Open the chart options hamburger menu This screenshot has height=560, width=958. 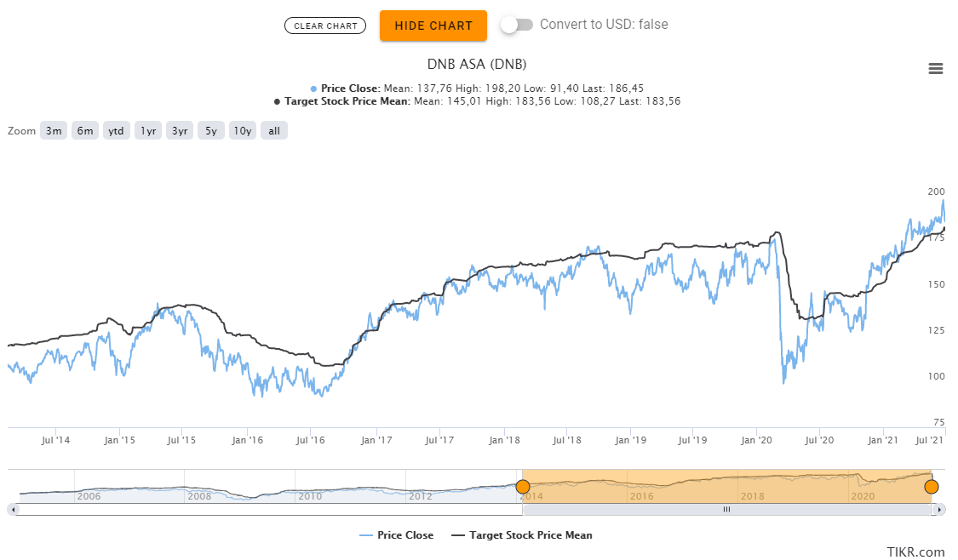coord(936,69)
